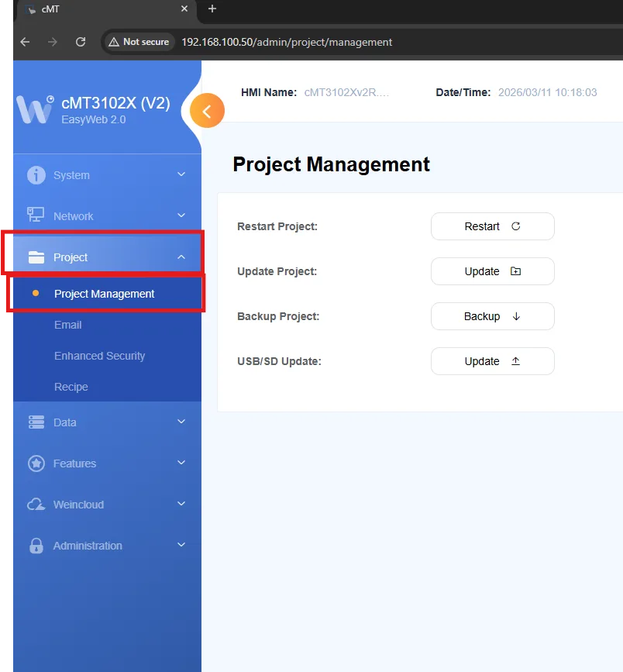The image size is (623, 672).
Task: Click the browser address bar URL
Action: [287, 42]
